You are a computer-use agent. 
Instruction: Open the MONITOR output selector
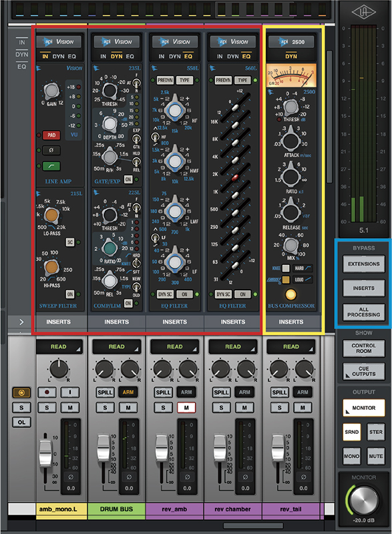coord(364,408)
